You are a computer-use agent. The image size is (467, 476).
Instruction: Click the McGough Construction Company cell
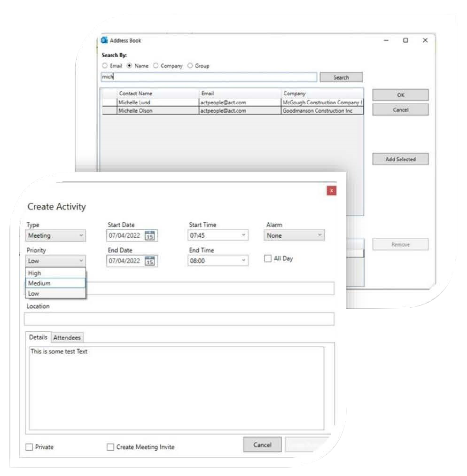pyautogui.click(x=322, y=102)
